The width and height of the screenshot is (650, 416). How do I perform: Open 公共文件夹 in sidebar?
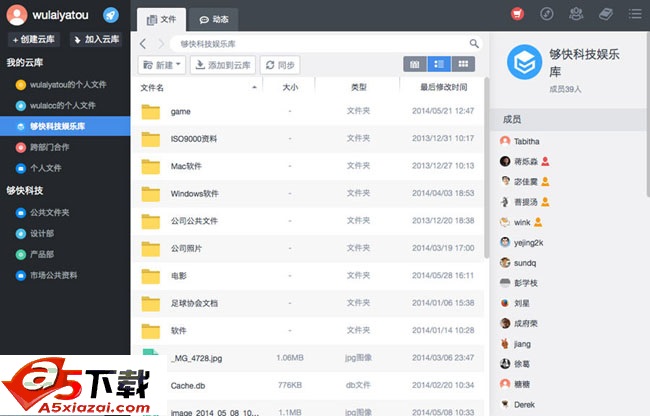(x=65, y=213)
